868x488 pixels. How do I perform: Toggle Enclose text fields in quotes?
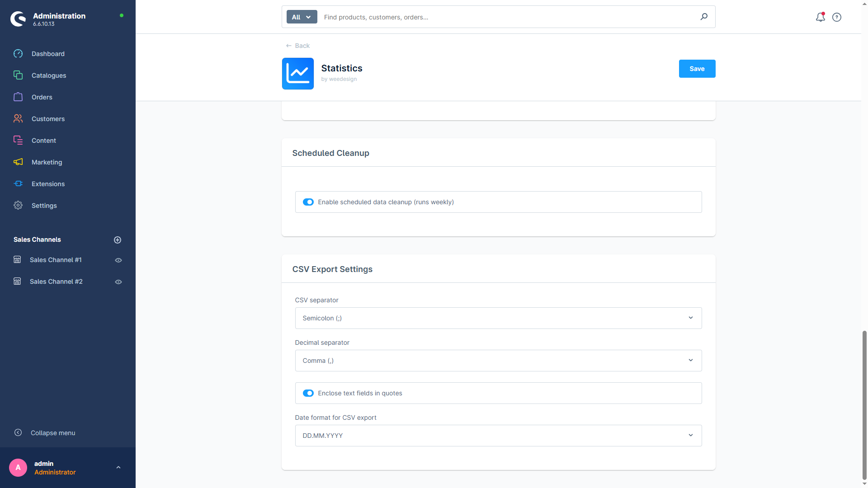coord(308,393)
